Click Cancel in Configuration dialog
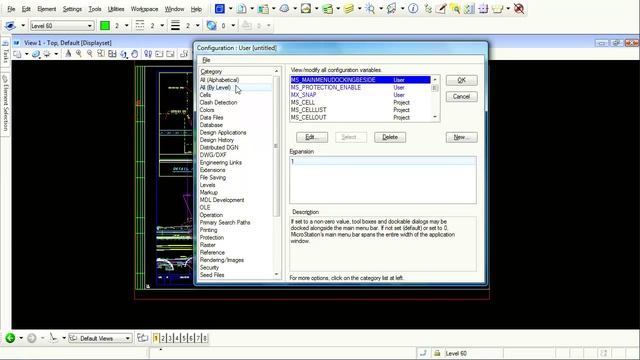The height and width of the screenshot is (360, 640). (461, 96)
